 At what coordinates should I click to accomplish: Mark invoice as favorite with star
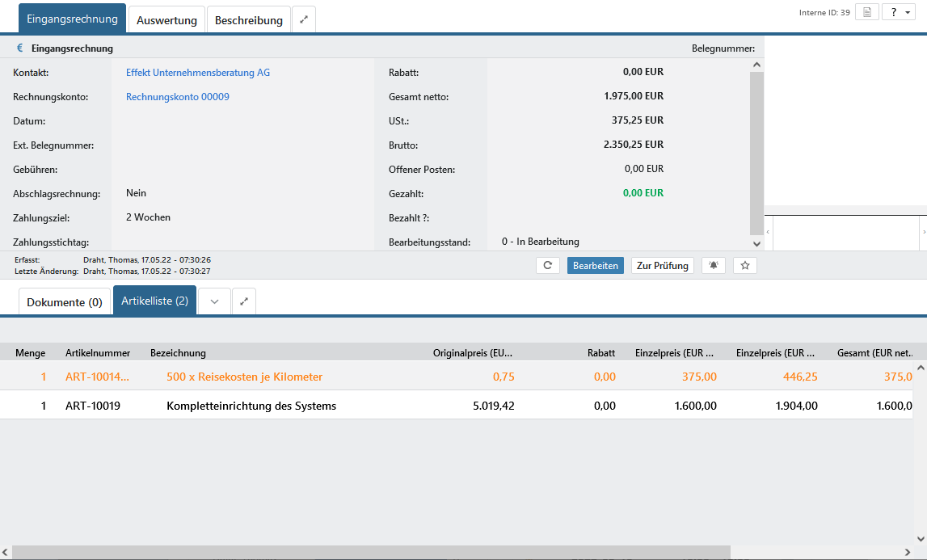click(744, 265)
